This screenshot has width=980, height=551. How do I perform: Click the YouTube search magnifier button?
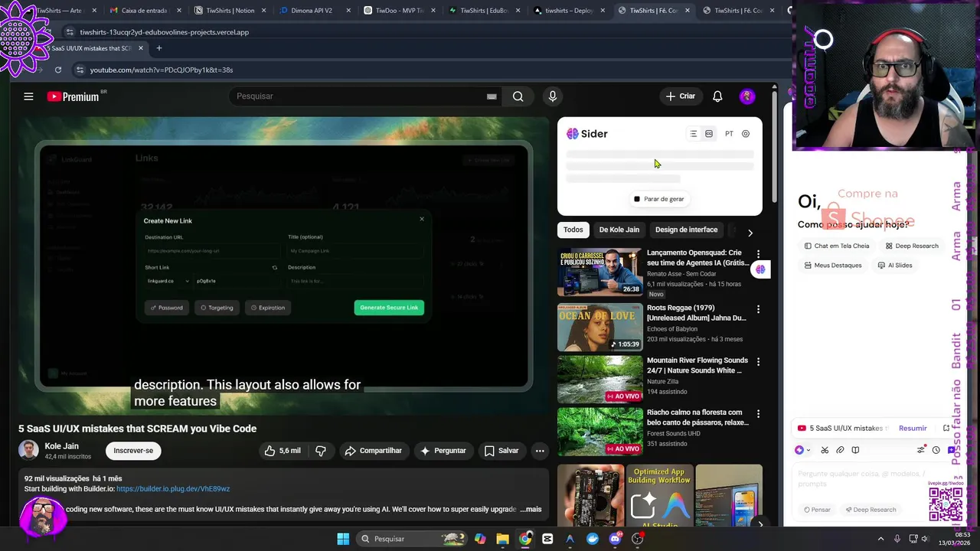pyautogui.click(x=518, y=96)
